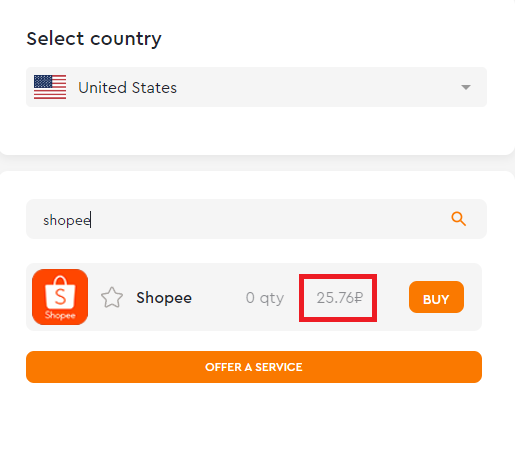Buy a Shopee number
This screenshot has height=454, width=515.
tap(436, 297)
